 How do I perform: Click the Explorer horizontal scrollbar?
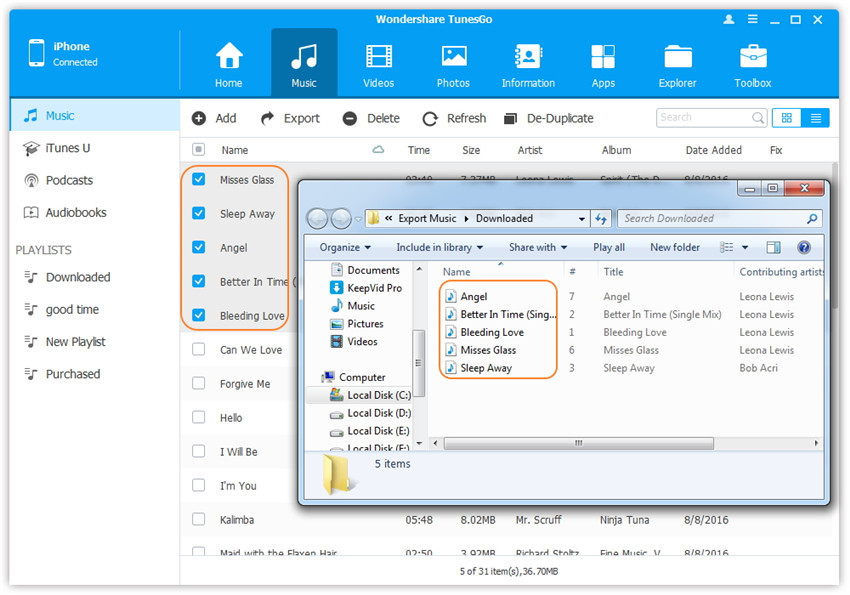[578, 443]
